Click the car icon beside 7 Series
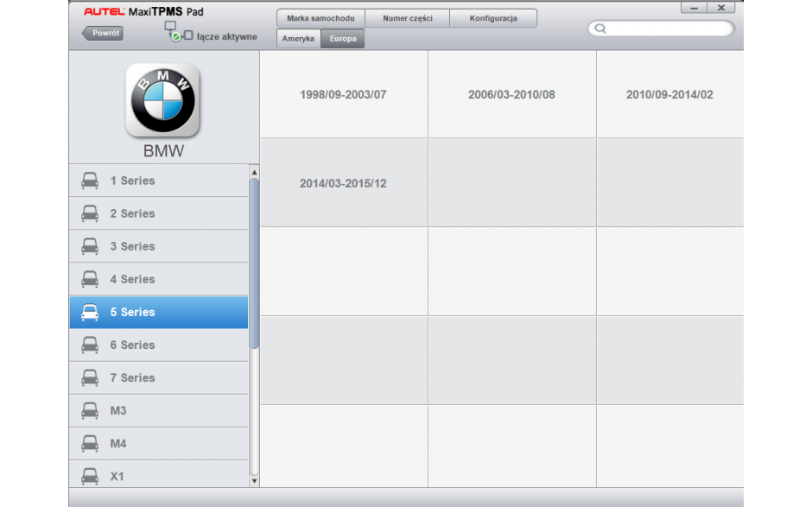812x507 pixels. click(x=90, y=378)
